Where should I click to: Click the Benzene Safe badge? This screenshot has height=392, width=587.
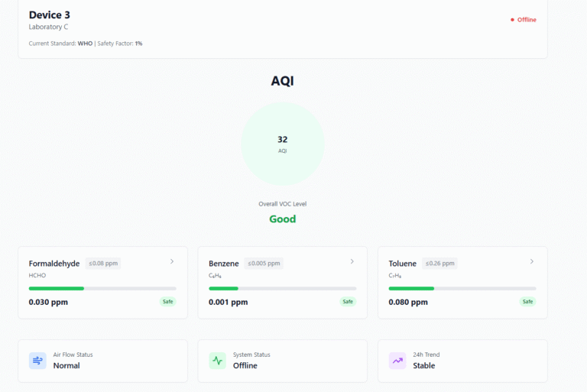(348, 302)
